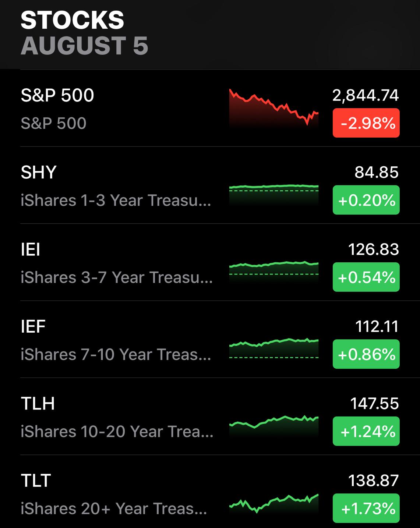
Task: Select the IEI ticker symbol
Action: (x=31, y=249)
